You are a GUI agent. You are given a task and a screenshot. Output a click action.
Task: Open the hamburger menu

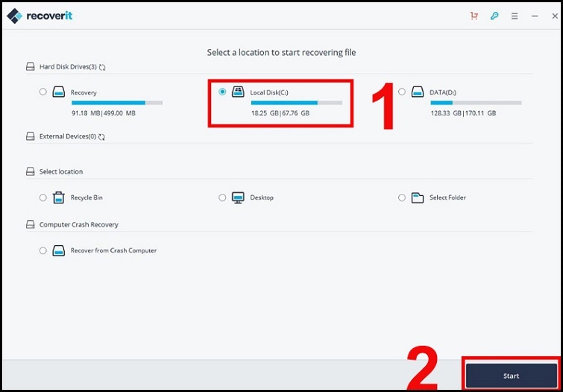515,16
